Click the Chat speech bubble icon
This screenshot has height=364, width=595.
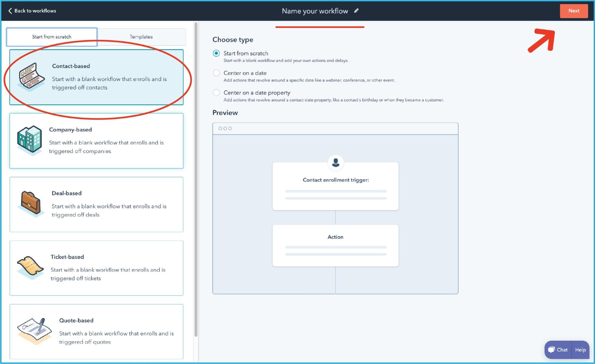pyautogui.click(x=552, y=350)
